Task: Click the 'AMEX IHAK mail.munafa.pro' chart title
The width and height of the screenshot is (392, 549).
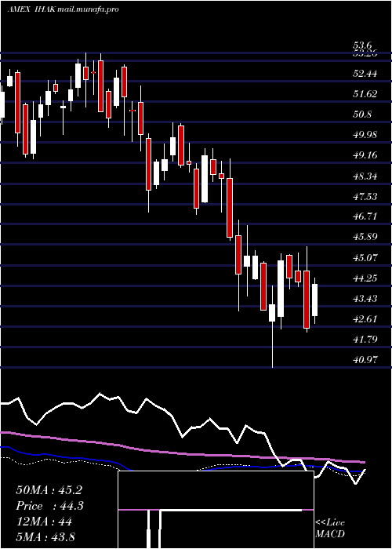Action: (x=63, y=9)
